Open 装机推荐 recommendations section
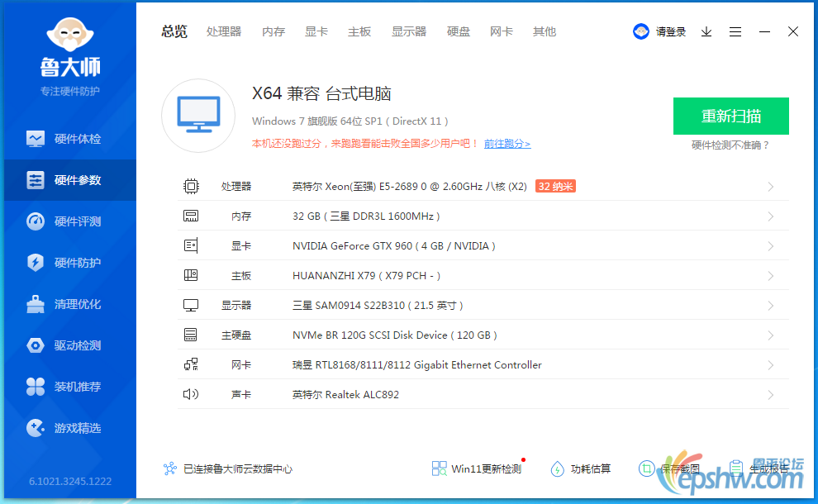 tap(70, 387)
